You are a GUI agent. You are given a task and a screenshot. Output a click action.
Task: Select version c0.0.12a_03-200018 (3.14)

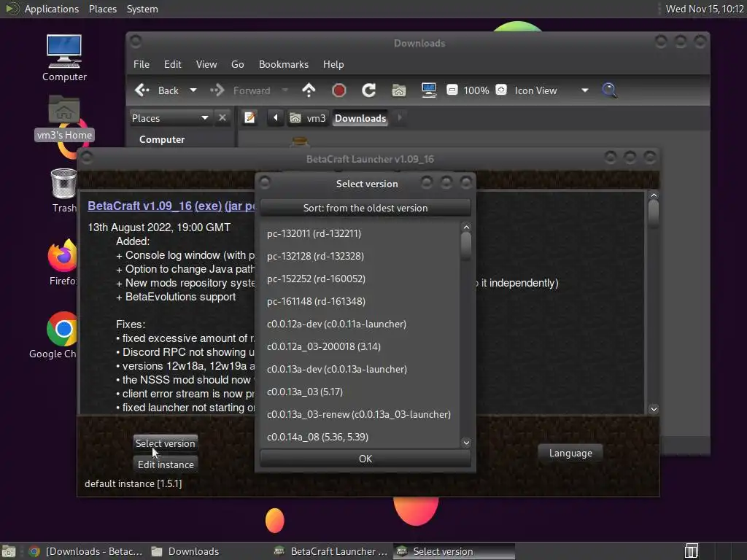click(360, 346)
